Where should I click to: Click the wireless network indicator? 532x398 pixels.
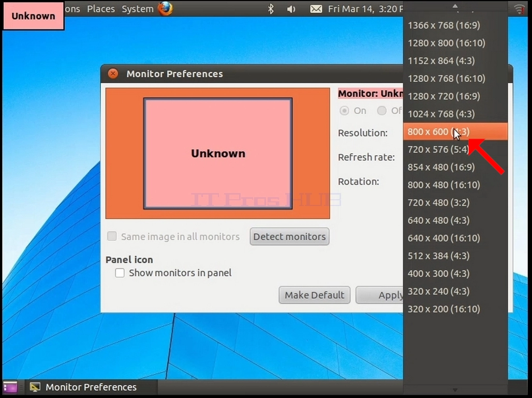[x=520, y=9]
